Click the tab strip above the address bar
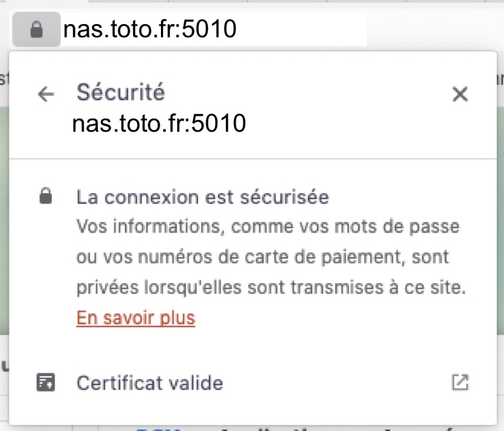504x431 pixels. tap(252, 1)
